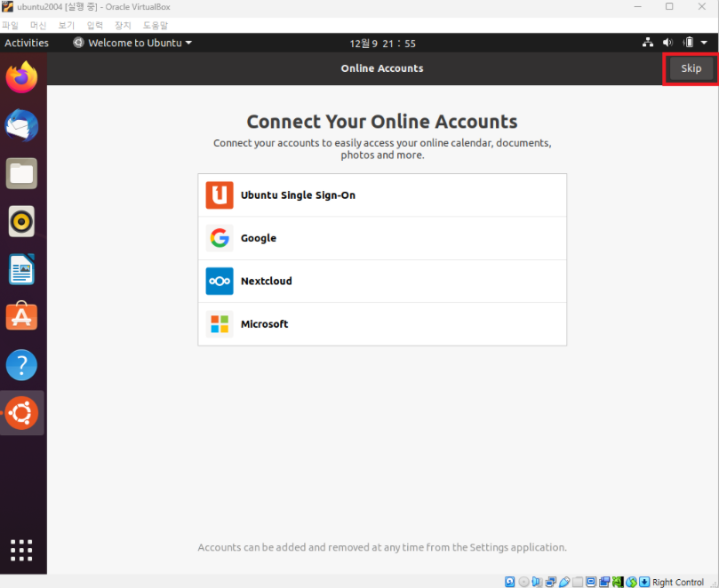Click the Ubuntu Single Sign-On logo

pyautogui.click(x=220, y=195)
